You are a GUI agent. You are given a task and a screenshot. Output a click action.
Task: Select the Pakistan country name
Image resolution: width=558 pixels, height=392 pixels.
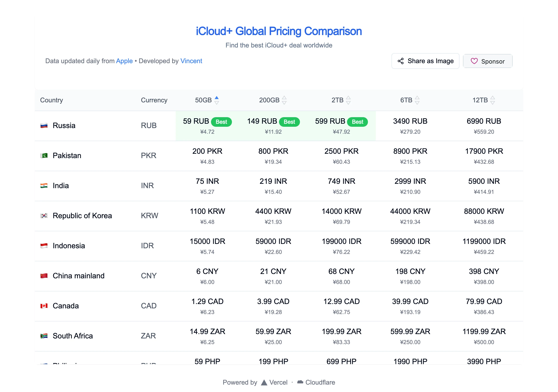coord(67,155)
